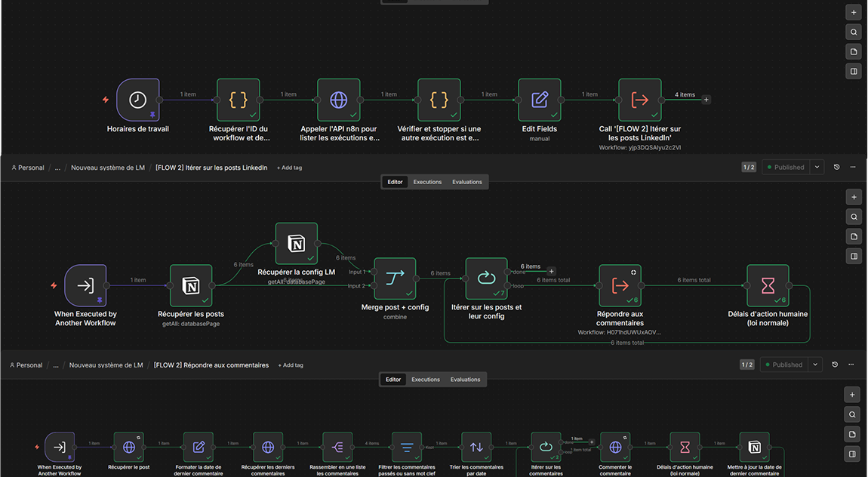Screen dimensions: 868x477
Task: Click the Published button for Itérer sur les posts LinkedIn
Action: (x=786, y=167)
